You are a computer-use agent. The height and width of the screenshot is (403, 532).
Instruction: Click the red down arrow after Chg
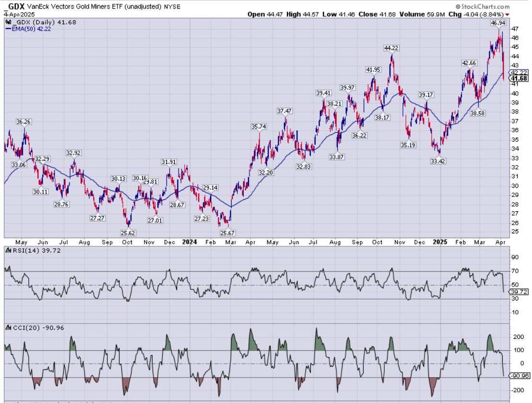tap(507, 14)
